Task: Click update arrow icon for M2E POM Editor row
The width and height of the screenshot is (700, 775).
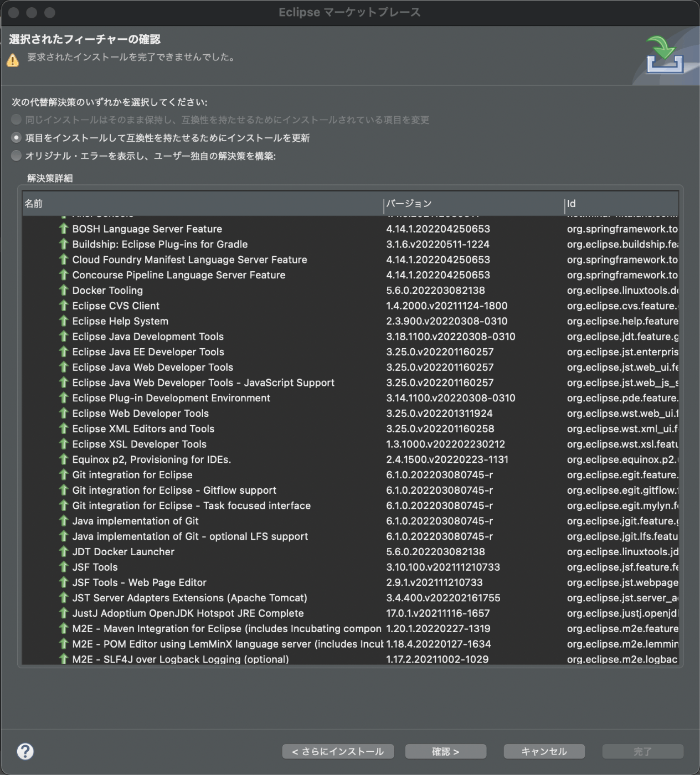Action: tap(64, 644)
